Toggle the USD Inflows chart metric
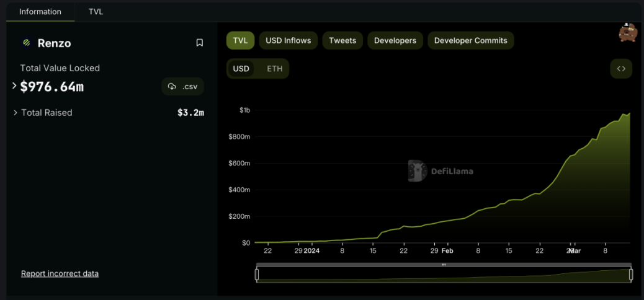Viewport: 644px width, 300px height. 288,41
